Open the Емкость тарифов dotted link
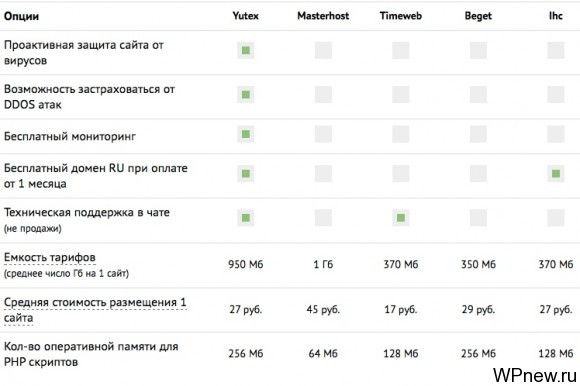 pos(50,258)
